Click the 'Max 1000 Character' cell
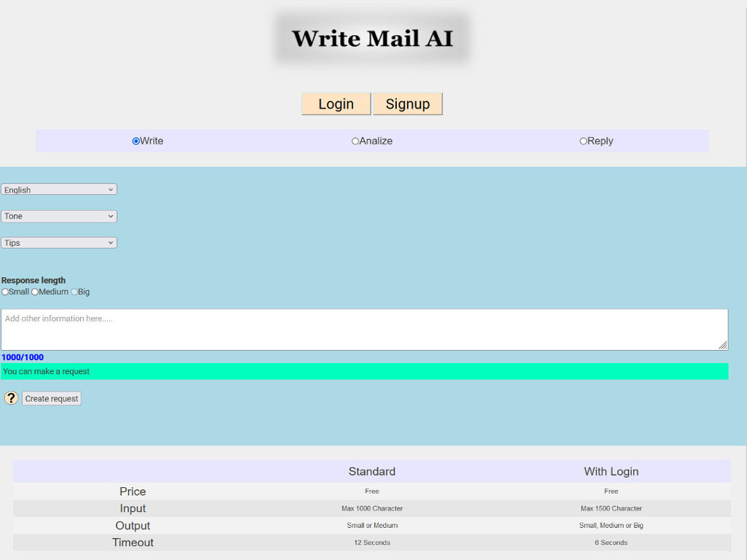747x560 pixels. coord(372,508)
